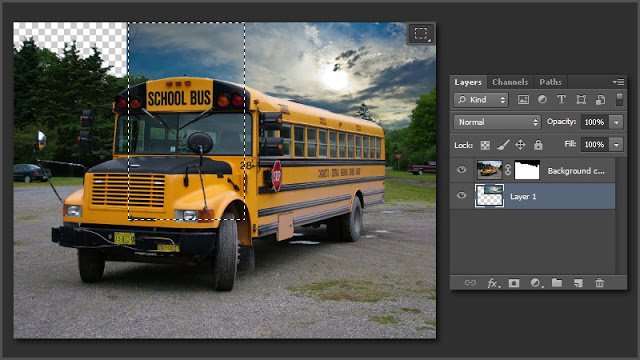Click the Fill 100% value field
Screen dimensions: 640x360
594,144
